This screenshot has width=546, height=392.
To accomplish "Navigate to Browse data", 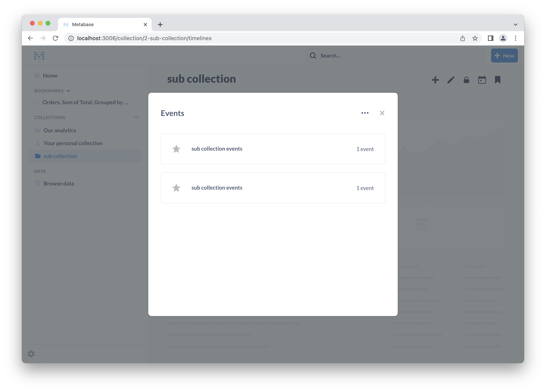I will (58, 183).
